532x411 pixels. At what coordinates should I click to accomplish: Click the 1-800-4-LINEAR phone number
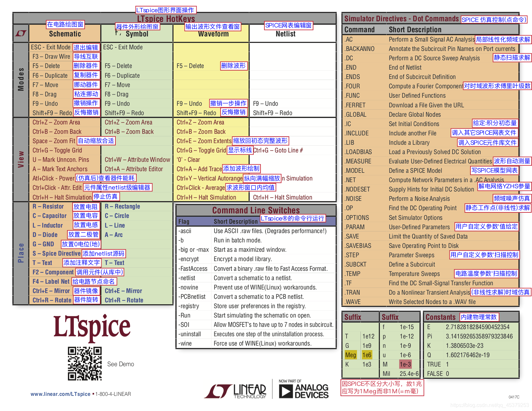[113, 394]
